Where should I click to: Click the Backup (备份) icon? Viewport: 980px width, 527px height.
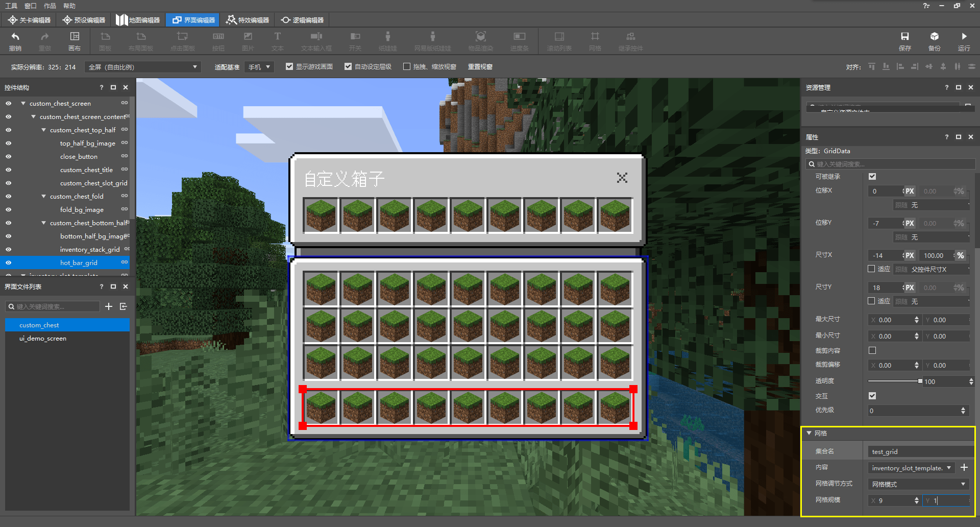click(x=934, y=41)
